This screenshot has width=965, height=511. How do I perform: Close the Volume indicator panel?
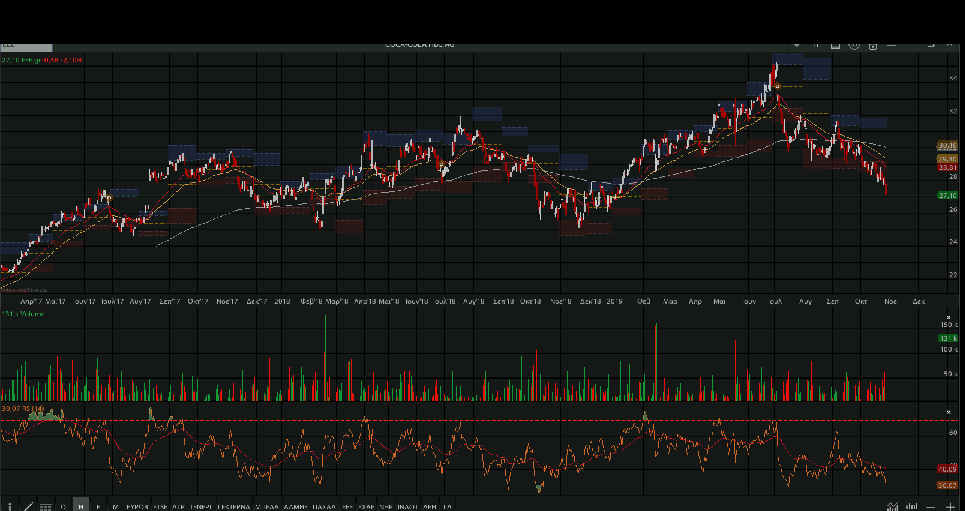tap(949, 315)
